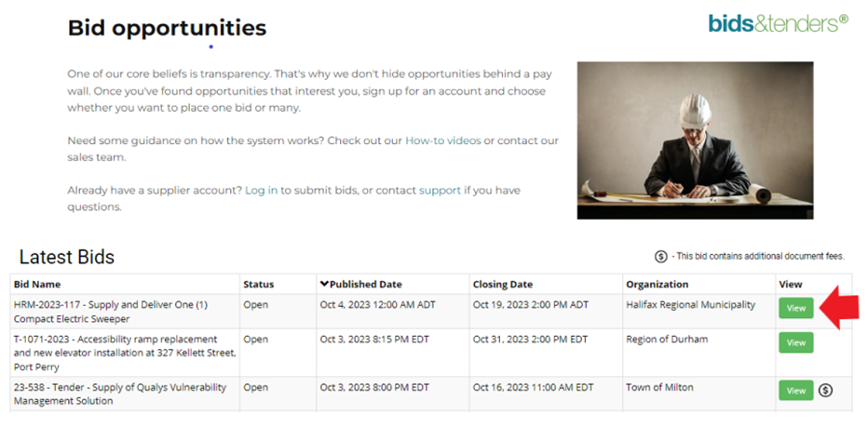Sort by the Organization column header
Viewport: 868px width, 427px height.
tap(658, 285)
